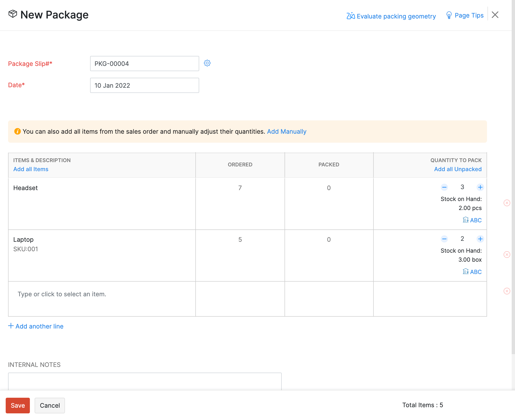
Task: Increment Headset quantity to pack
Action: point(479,187)
